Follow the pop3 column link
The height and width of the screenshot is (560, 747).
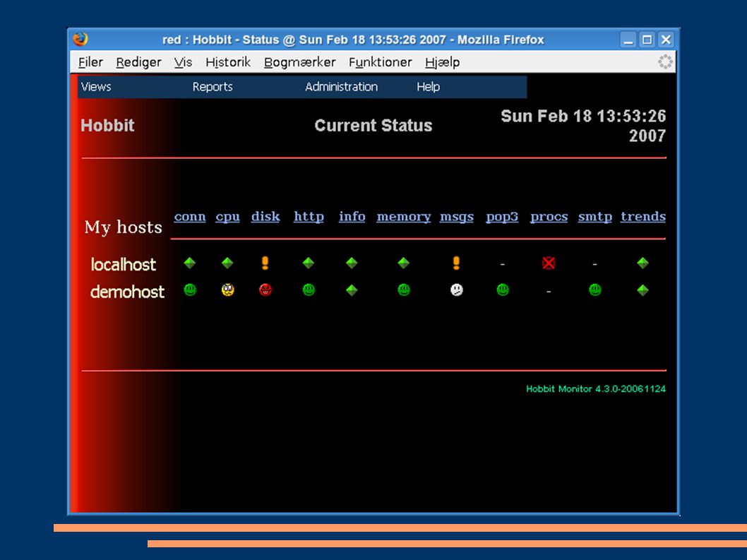pos(502,216)
